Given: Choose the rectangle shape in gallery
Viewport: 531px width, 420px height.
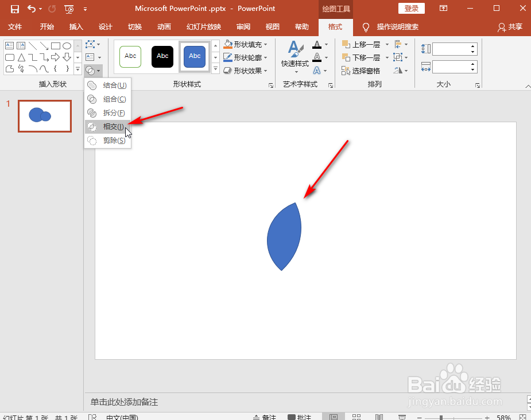Looking at the screenshot, I should coord(56,45).
